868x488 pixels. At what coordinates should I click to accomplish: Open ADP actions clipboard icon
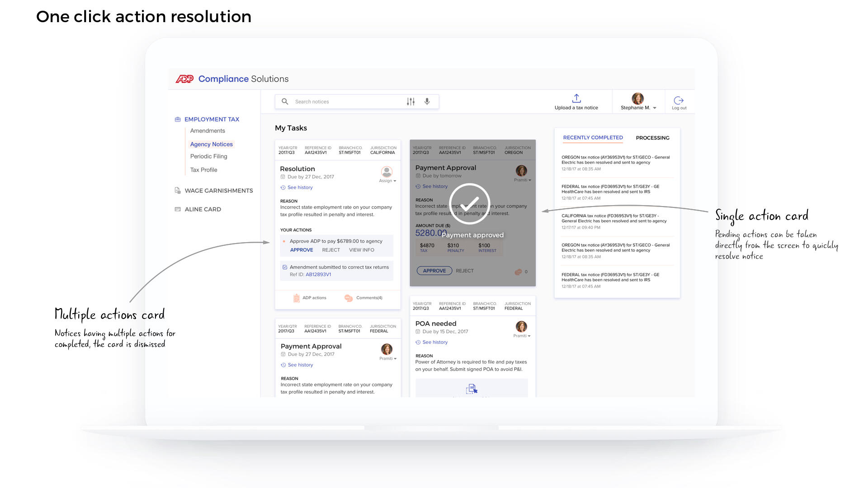[297, 298]
